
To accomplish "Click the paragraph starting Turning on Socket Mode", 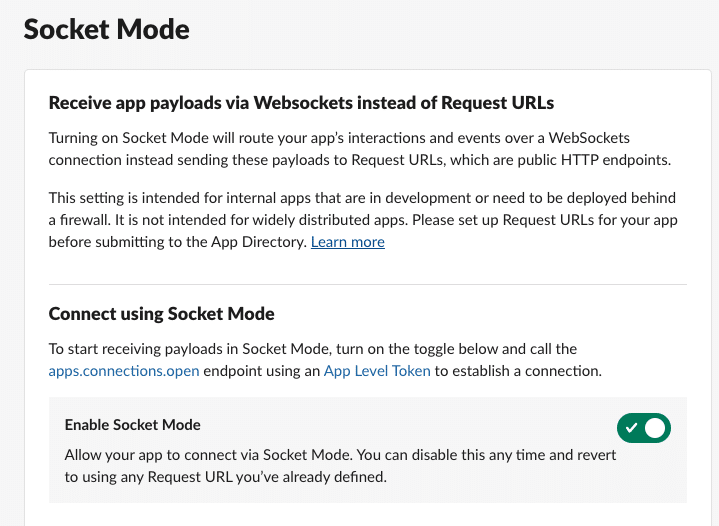I will pyautogui.click(x=360, y=149).
